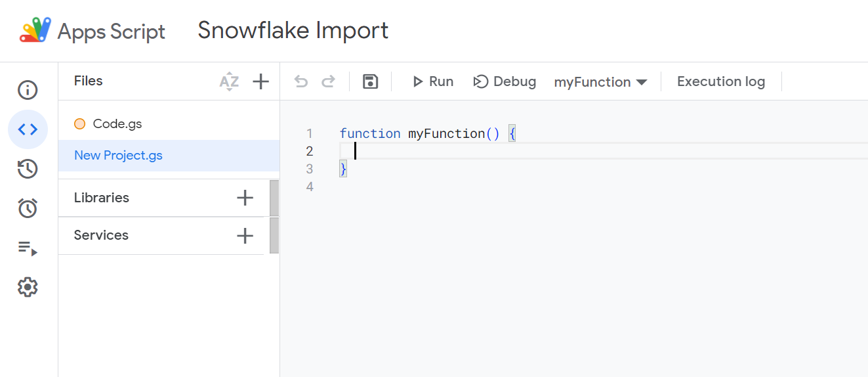Viewport: 868px width, 377px height.
Task: Add a new file with plus icon
Action: (261, 81)
